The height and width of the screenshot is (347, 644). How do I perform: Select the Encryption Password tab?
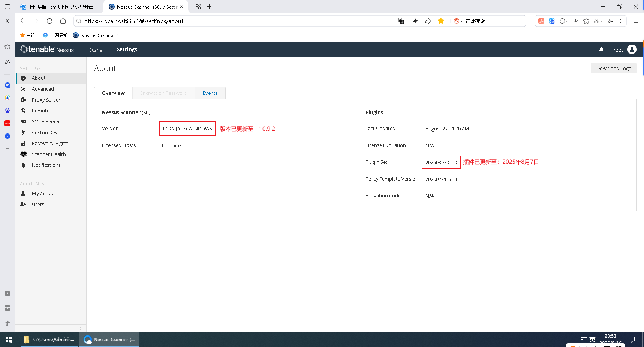[163, 93]
